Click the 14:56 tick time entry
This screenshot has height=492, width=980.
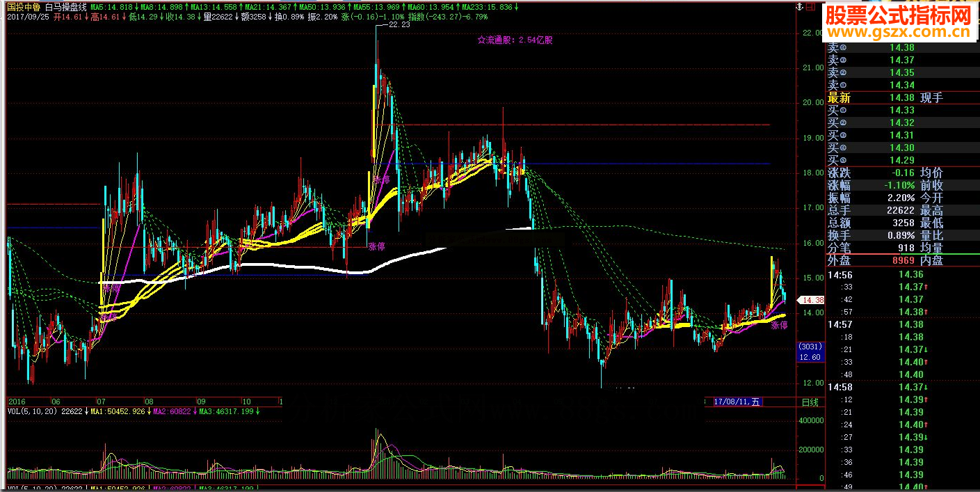pos(840,275)
